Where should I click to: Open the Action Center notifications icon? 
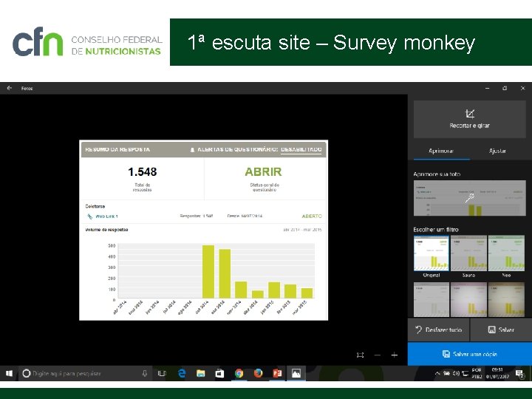pyautogui.click(x=519, y=374)
